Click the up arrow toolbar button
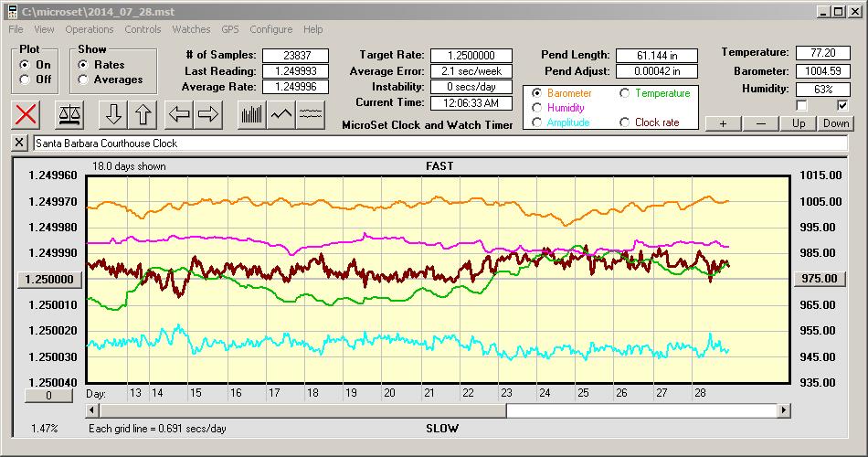This screenshot has height=457, width=868. [143, 114]
